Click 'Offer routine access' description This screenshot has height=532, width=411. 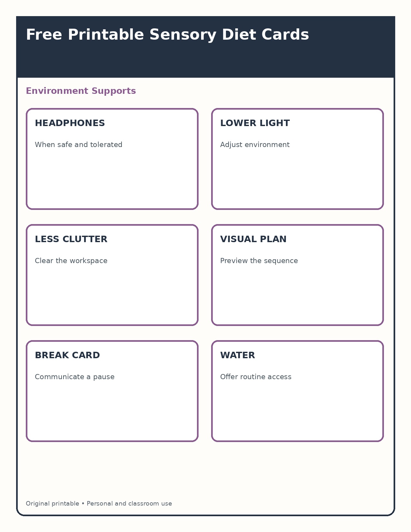(256, 377)
